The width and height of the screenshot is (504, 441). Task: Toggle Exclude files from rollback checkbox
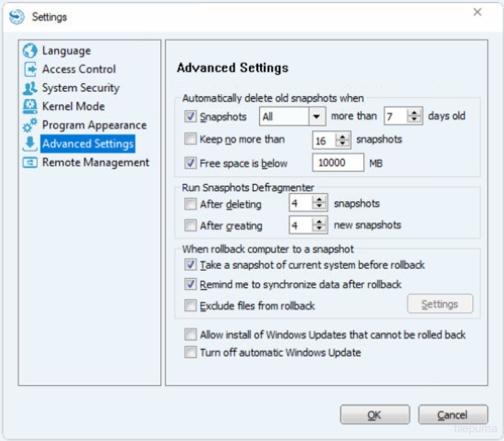click(x=190, y=306)
